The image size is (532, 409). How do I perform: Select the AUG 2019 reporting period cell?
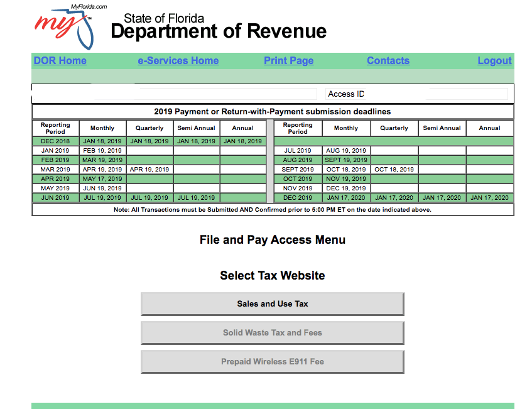tap(298, 160)
